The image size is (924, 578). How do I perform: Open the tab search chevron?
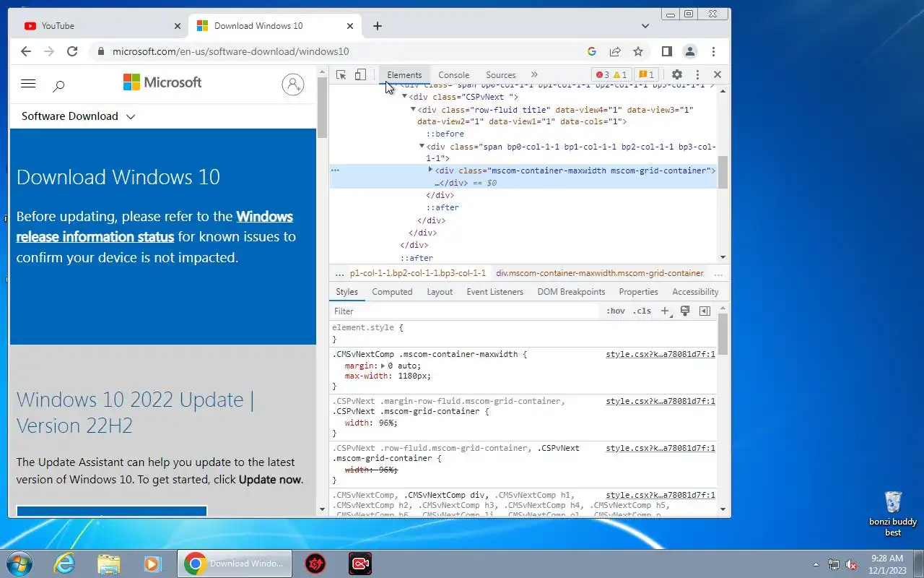(x=645, y=26)
